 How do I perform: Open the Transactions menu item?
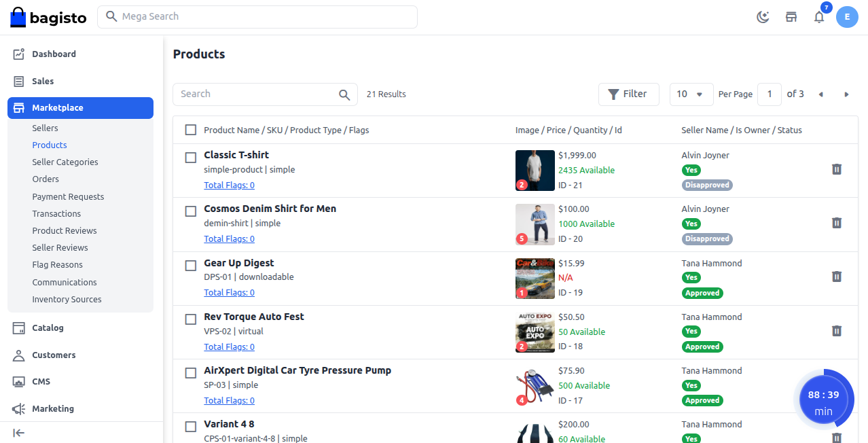pos(56,213)
